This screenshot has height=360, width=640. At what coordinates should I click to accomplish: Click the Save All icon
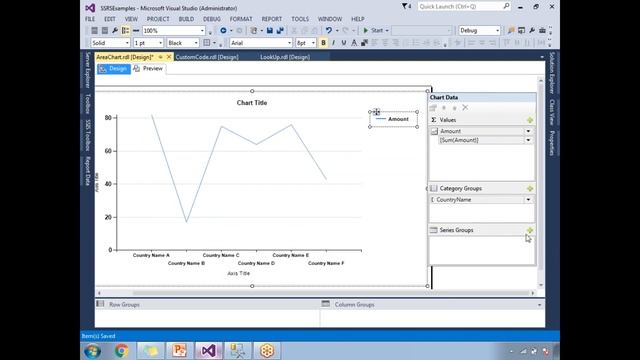click(x=280, y=31)
